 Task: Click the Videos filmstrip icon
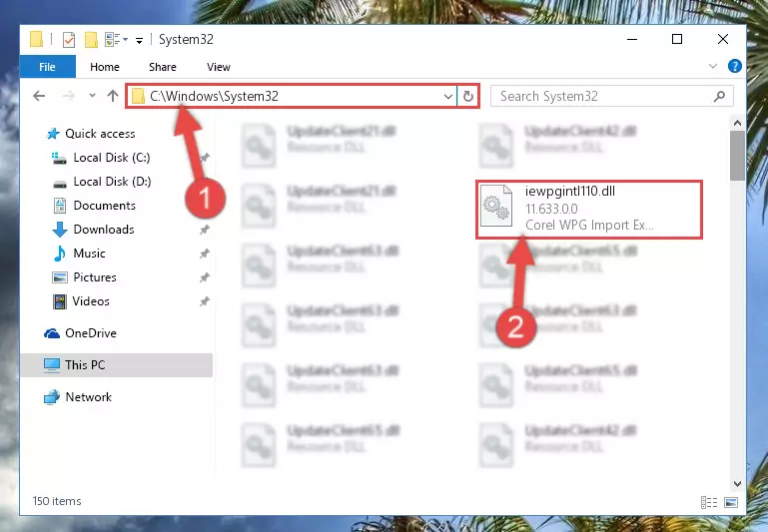click(59, 301)
